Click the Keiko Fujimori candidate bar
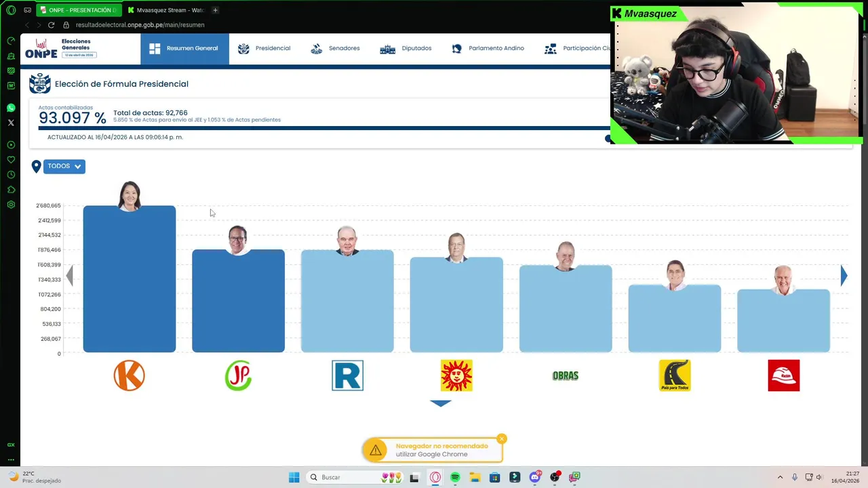This screenshot has height=488, width=868. [x=130, y=279]
